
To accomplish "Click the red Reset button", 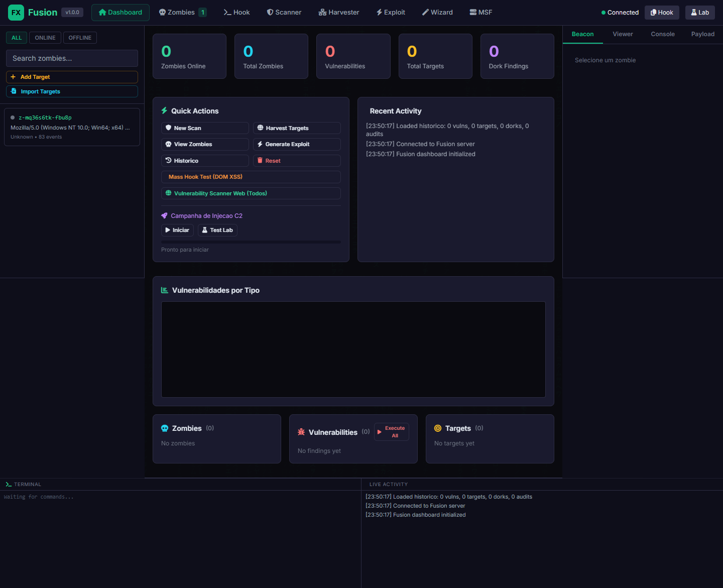I will click(297, 161).
